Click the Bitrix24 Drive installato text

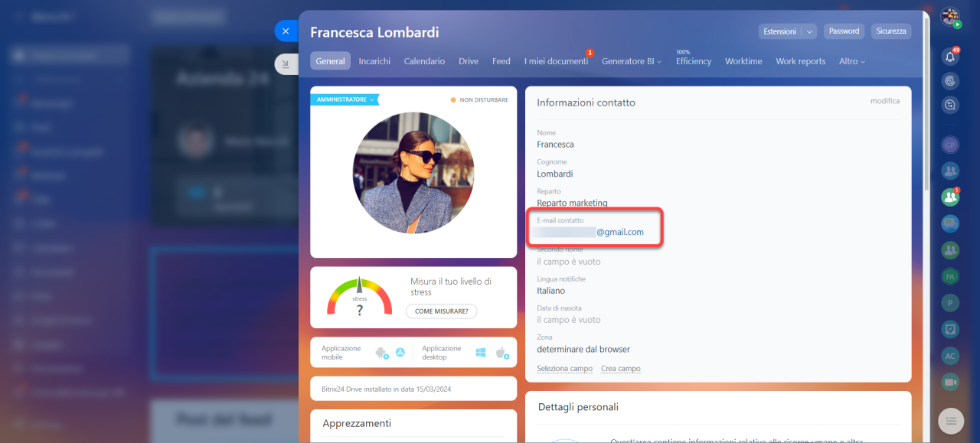tap(387, 389)
